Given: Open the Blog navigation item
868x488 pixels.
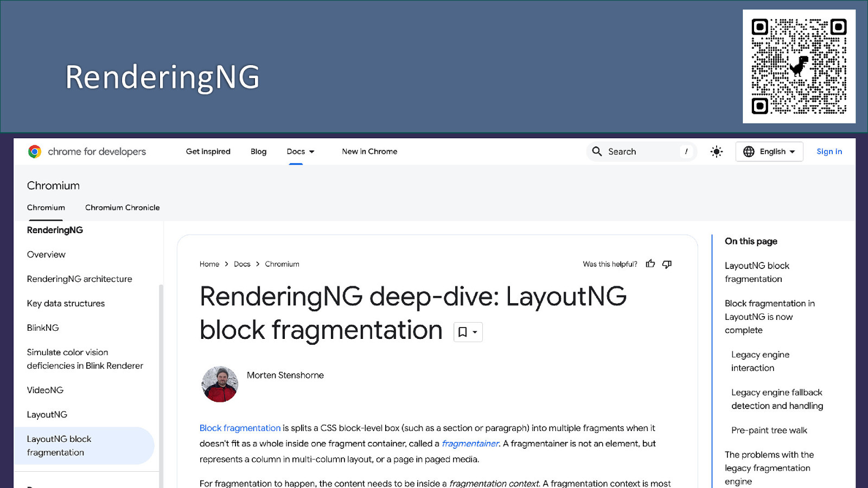Looking at the screenshot, I should (258, 151).
